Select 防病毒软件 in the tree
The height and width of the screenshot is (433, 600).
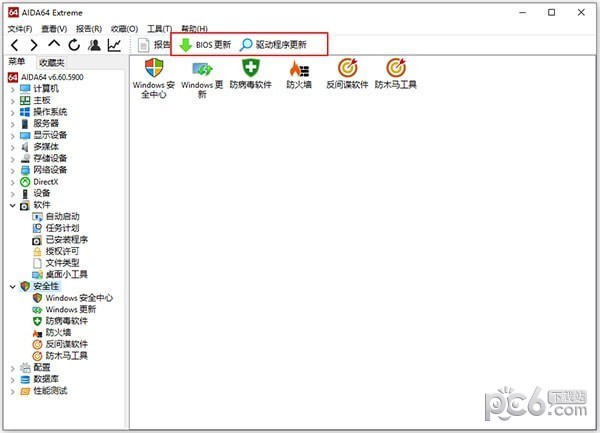(x=60, y=321)
